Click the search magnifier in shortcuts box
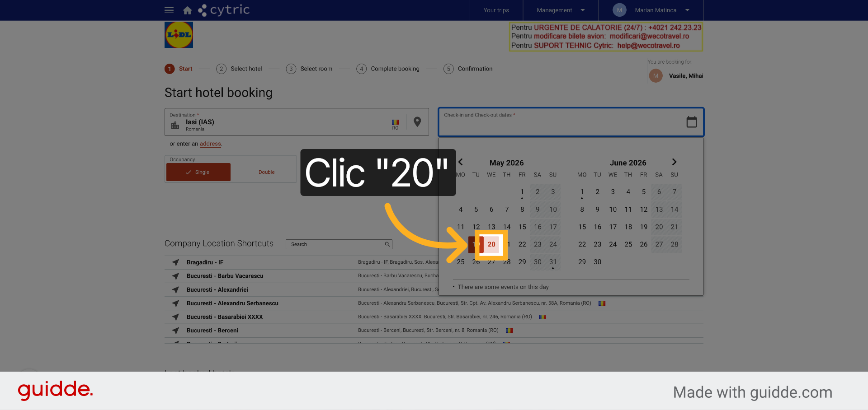This screenshot has width=868, height=410. 387,244
